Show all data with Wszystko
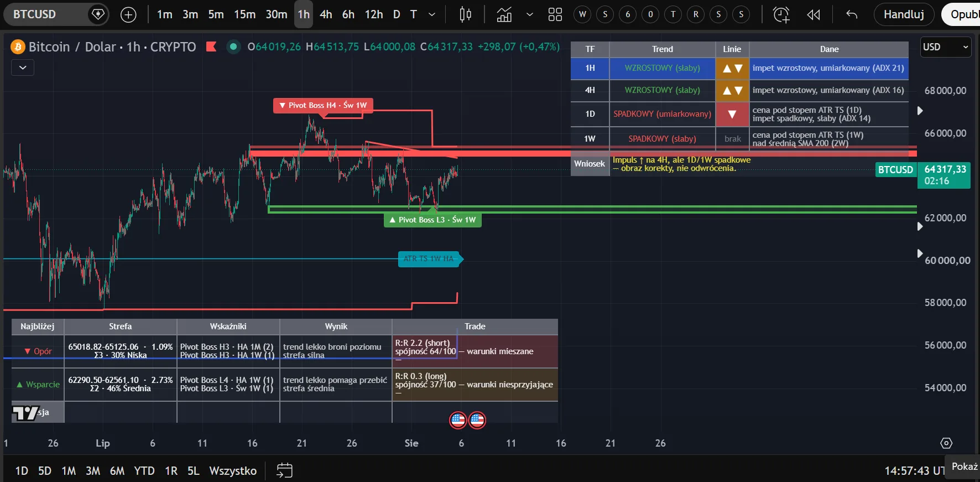980x482 pixels. [233, 471]
